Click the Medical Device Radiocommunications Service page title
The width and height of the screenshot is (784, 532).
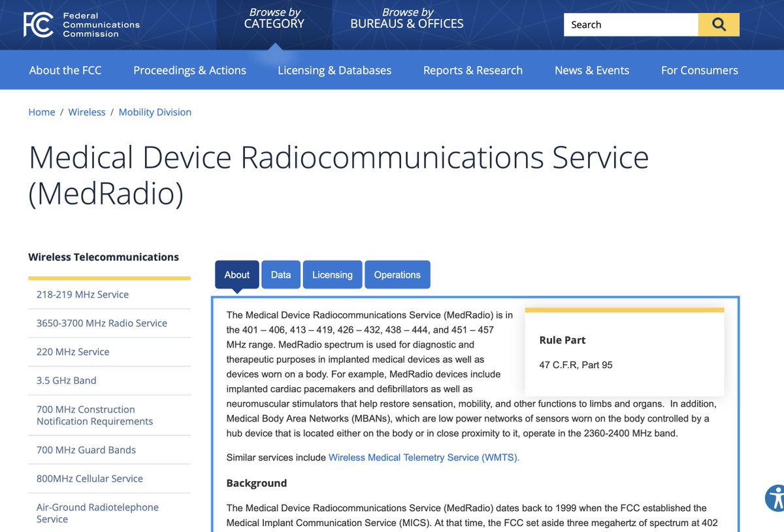pos(338,175)
